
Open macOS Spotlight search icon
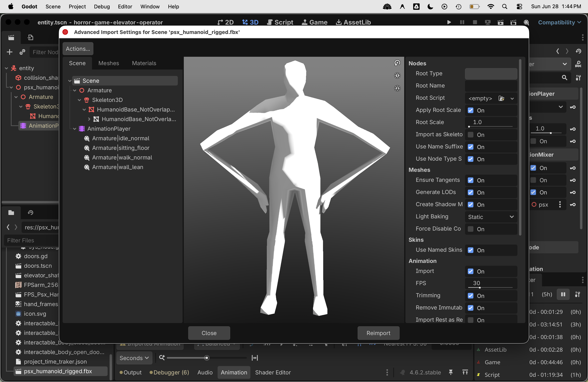point(505,7)
